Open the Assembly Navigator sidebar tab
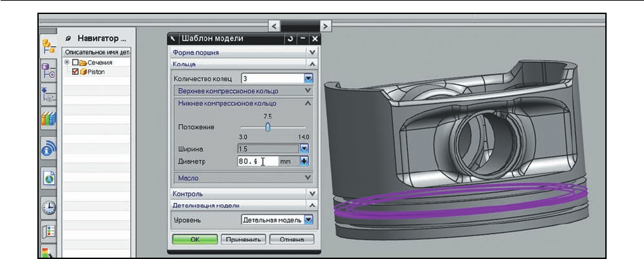The width and height of the screenshot is (644, 259). (49, 46)
